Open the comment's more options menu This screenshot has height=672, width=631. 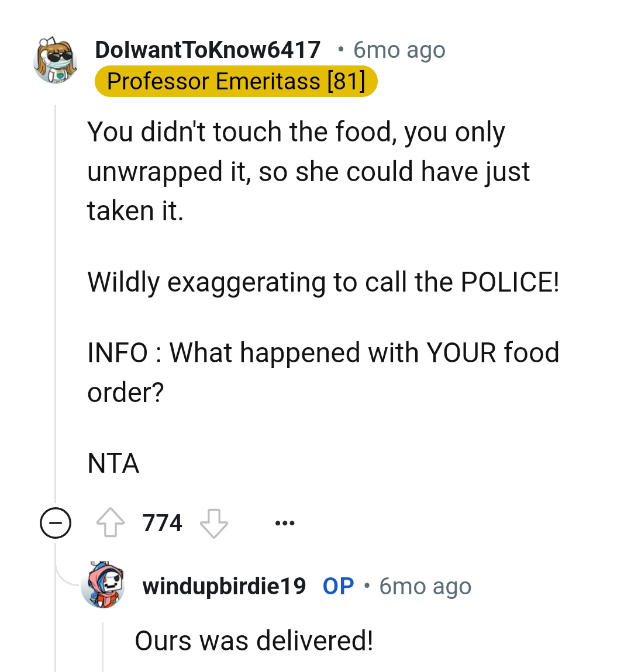285,523
